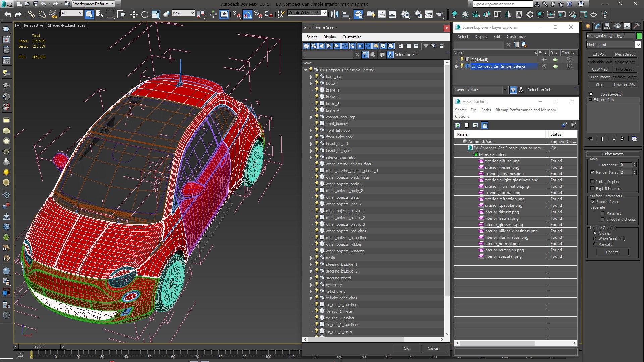Click the UVW Map modifier button
The width and height of the screenshot is (644, 362).
pos(599,69)
